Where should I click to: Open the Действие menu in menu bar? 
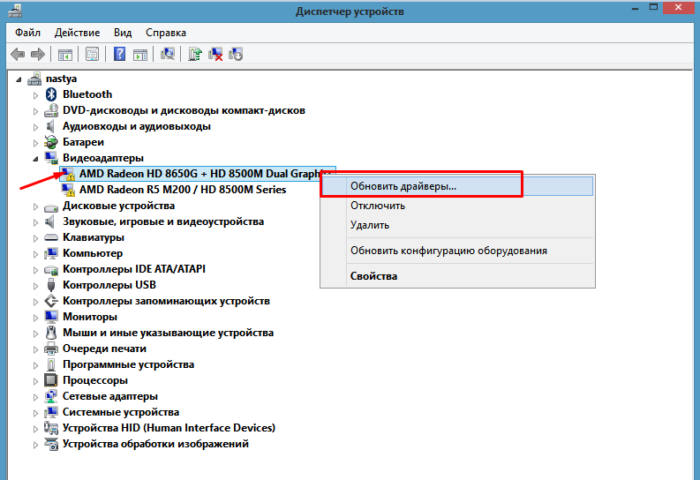tap(75, 31)
